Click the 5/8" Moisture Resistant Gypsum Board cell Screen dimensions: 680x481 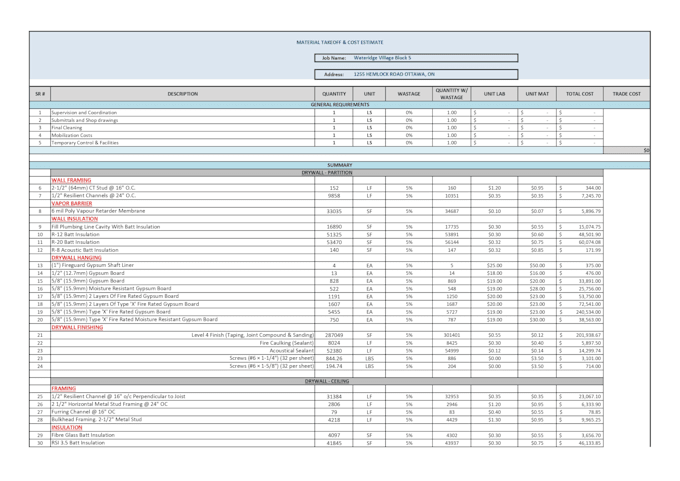tap(183, 288)
